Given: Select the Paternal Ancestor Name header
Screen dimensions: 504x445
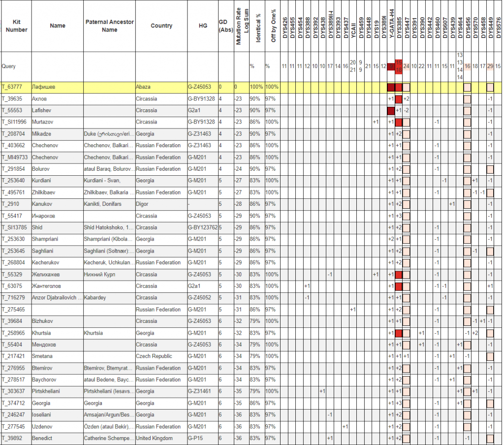Looking at the screenshot, I should pos(109,26).
